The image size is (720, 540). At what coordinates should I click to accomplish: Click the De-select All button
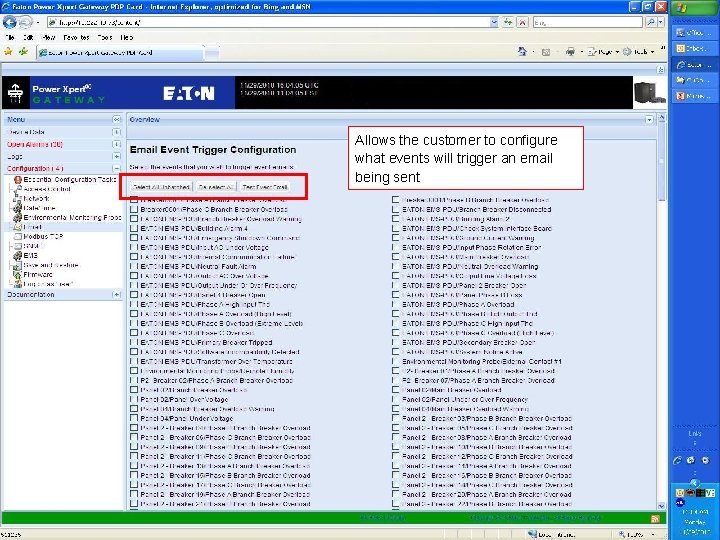click(x=216, y=187)
